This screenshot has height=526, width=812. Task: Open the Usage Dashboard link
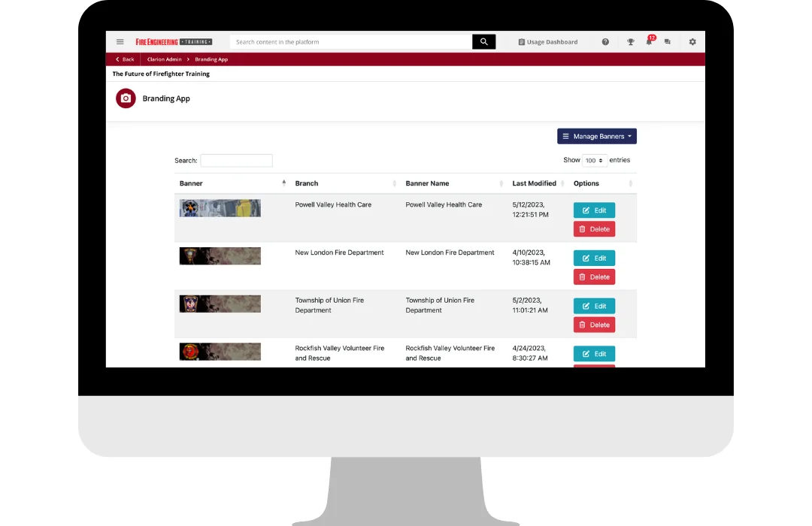tap(548, 42)
